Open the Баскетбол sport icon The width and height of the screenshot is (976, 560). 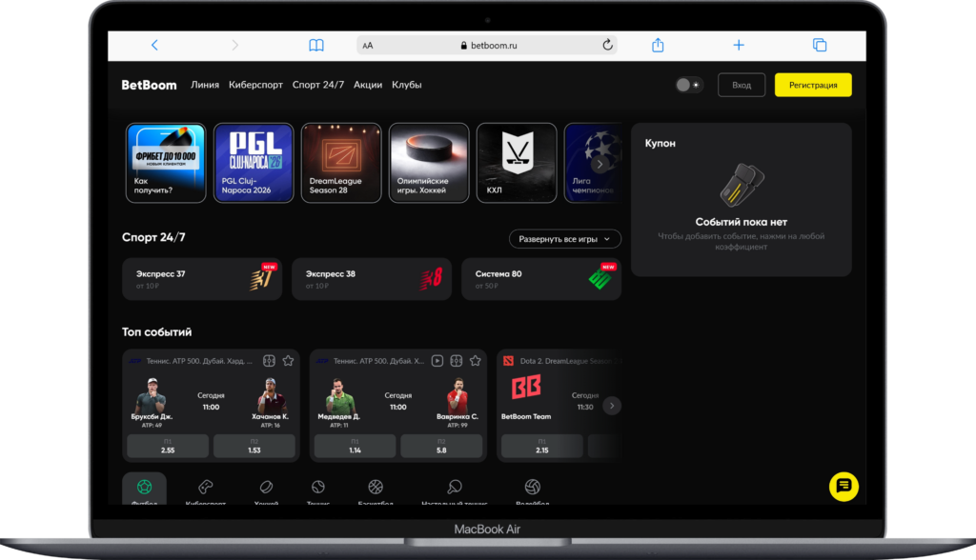374,489
